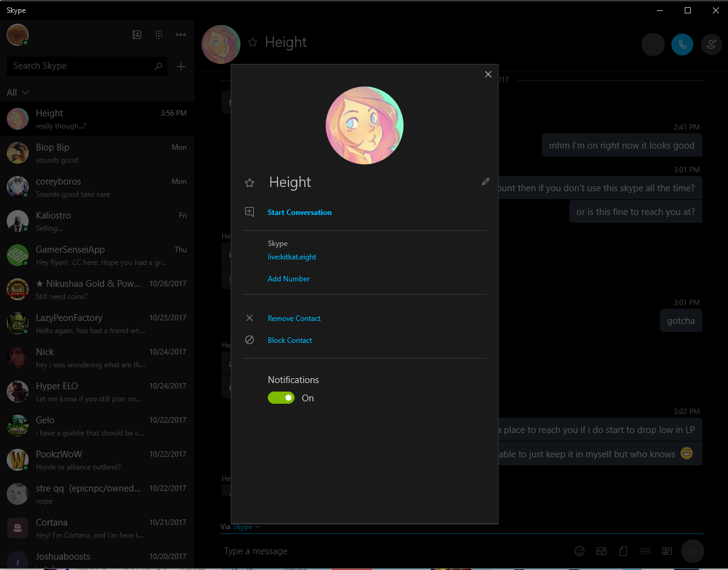The height and width of the screenshot is (570, 728).
Task: Click Remove Contact
Action: click(294, 318)
